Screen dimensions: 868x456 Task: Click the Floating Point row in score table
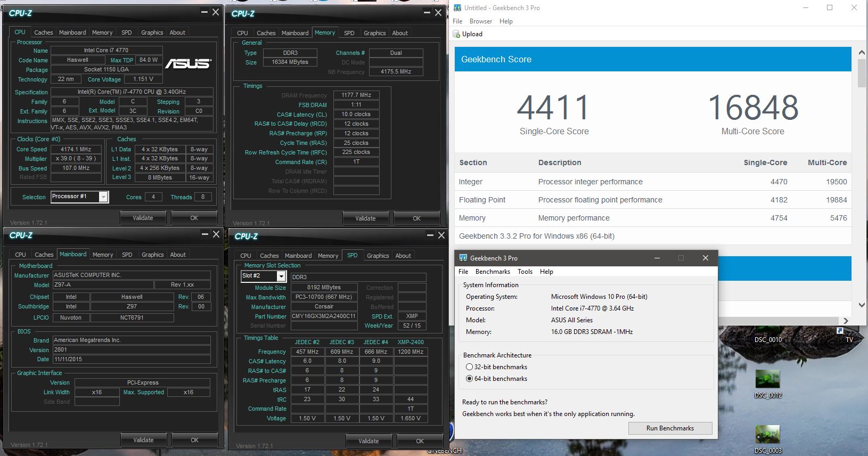pos(653,200)
